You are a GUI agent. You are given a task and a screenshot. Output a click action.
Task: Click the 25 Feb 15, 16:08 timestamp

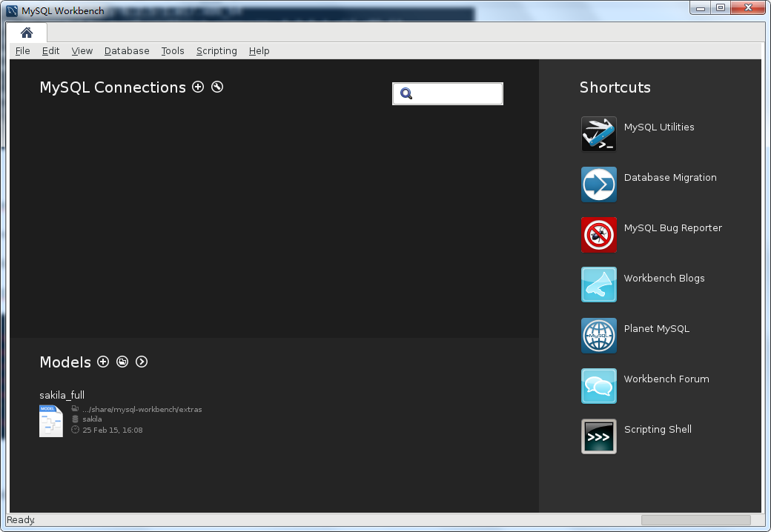tap(113, 430)
